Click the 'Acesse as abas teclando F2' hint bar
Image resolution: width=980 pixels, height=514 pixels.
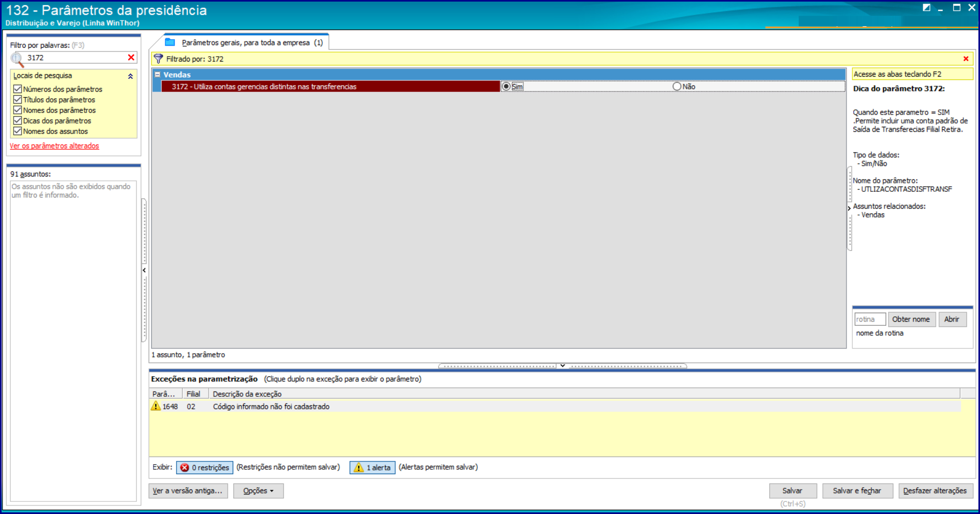click(912, 74)
